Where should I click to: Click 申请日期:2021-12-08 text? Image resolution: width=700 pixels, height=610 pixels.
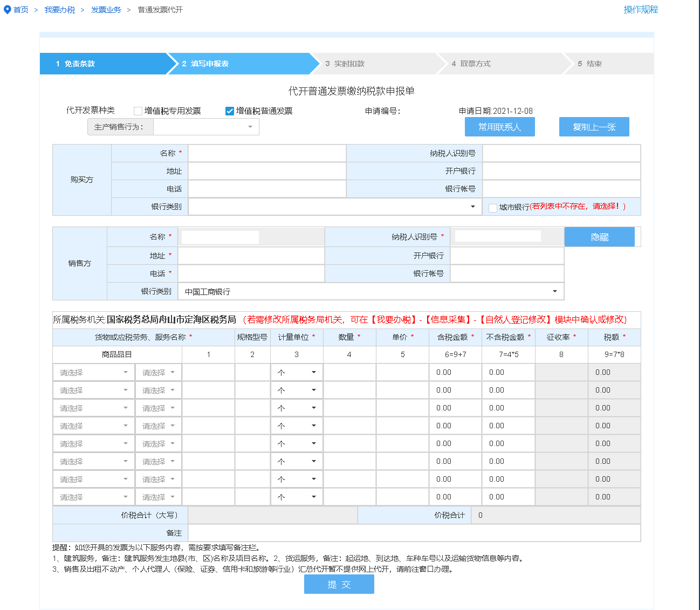tap(496, 111)
